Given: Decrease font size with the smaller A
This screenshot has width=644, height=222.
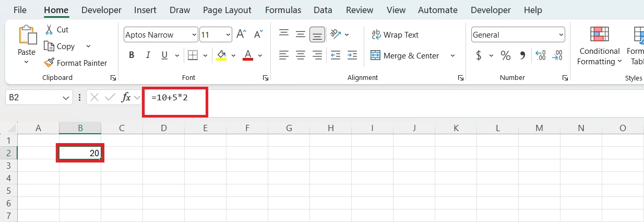Looking at the screenshot, I should point(258,34).
